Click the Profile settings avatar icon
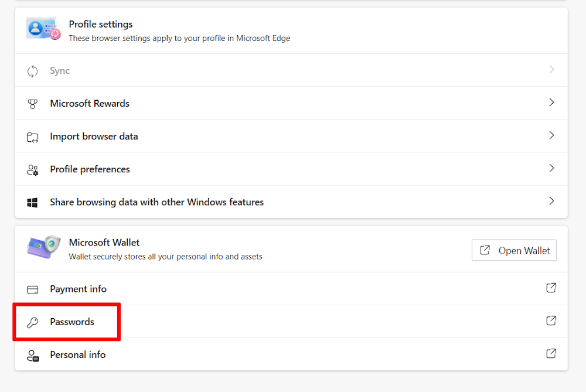 (x=43, y=28)
